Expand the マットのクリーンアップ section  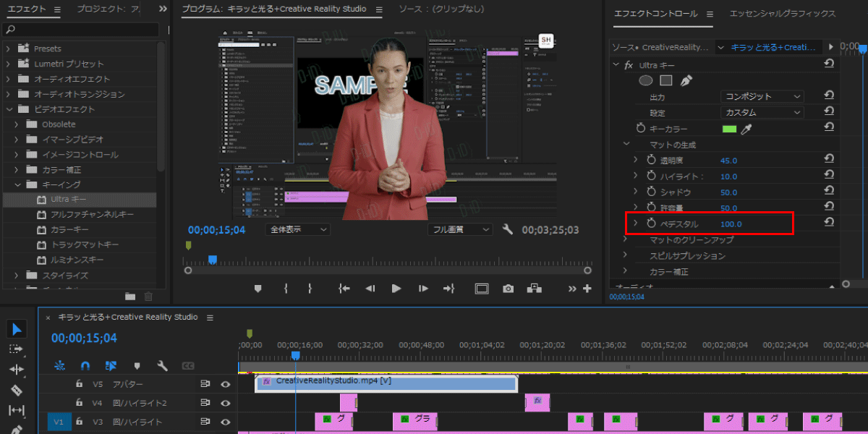click(626, 239)
